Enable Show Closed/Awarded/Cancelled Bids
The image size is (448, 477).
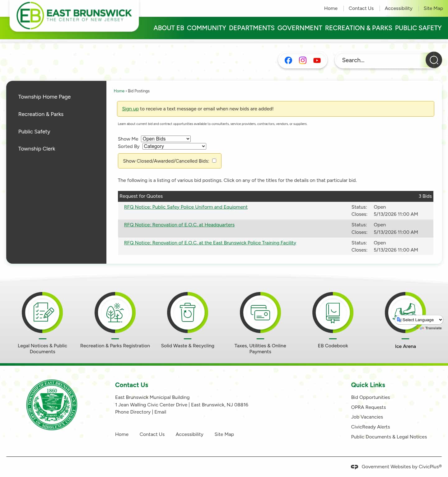pyautogui.click(x=214, y=160)
